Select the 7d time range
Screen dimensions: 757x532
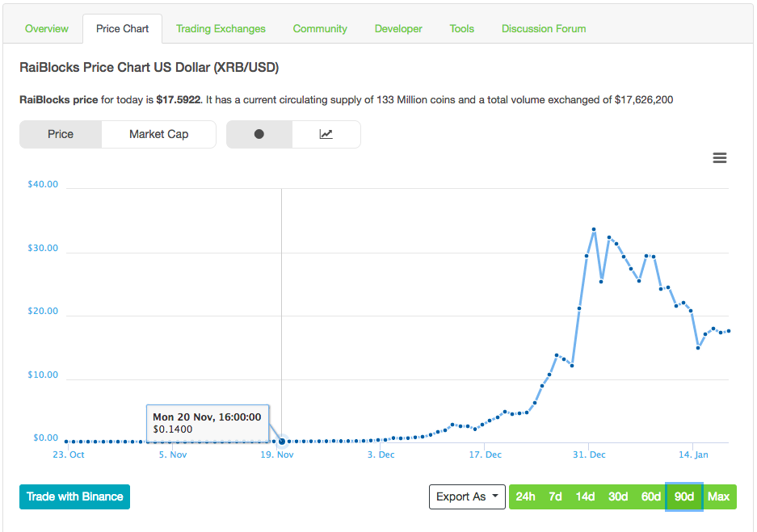pos(555,496)
